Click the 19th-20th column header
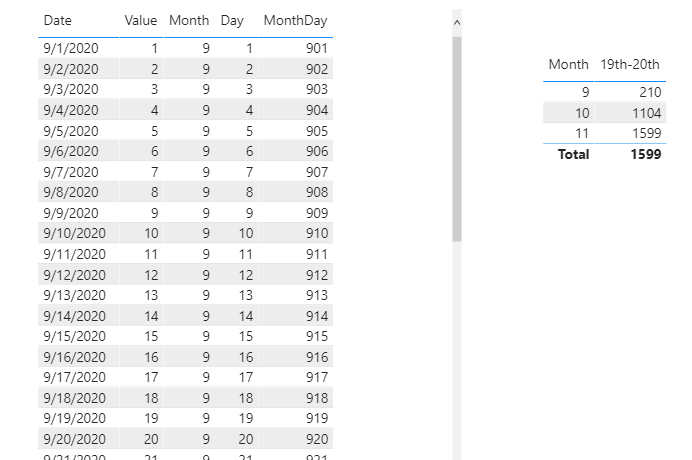 [x=630, y=64]
